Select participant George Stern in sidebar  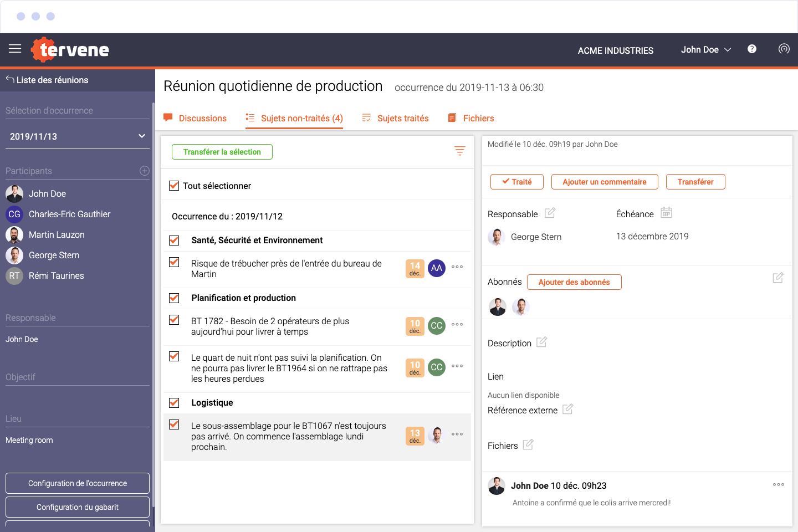tap(43, 255)
